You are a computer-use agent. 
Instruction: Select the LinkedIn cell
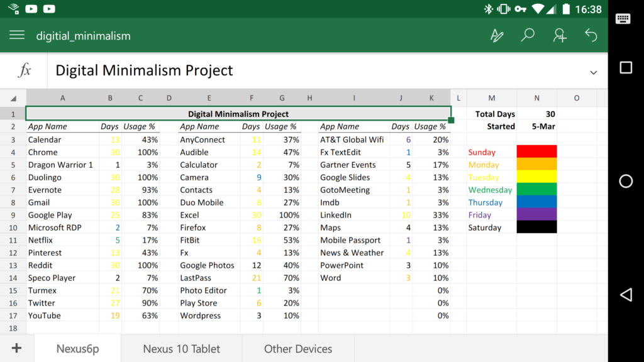pos(353,215)
